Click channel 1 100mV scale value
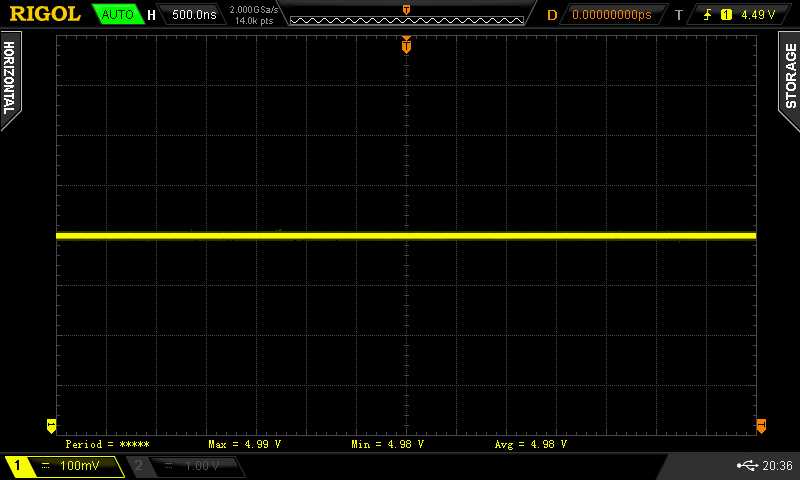This screenshot has width=800, height=480. point(80,466)
